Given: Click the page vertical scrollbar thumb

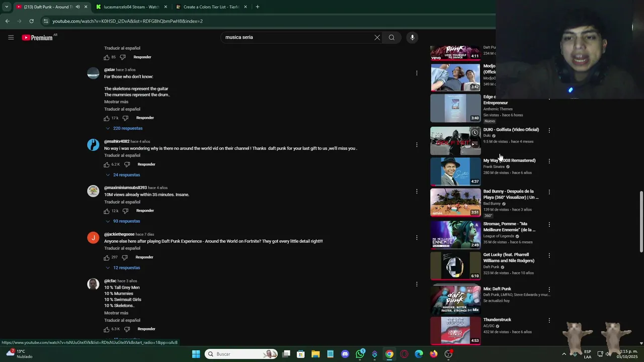Looking at the screenshot, I should click(x=641, y=222).
